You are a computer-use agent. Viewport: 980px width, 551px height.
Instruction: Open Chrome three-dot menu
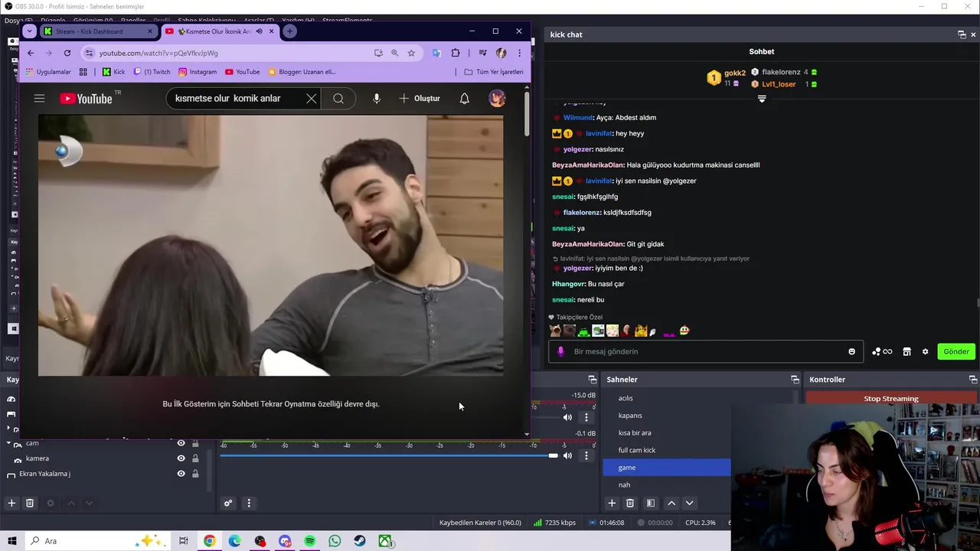click(519, 53)
